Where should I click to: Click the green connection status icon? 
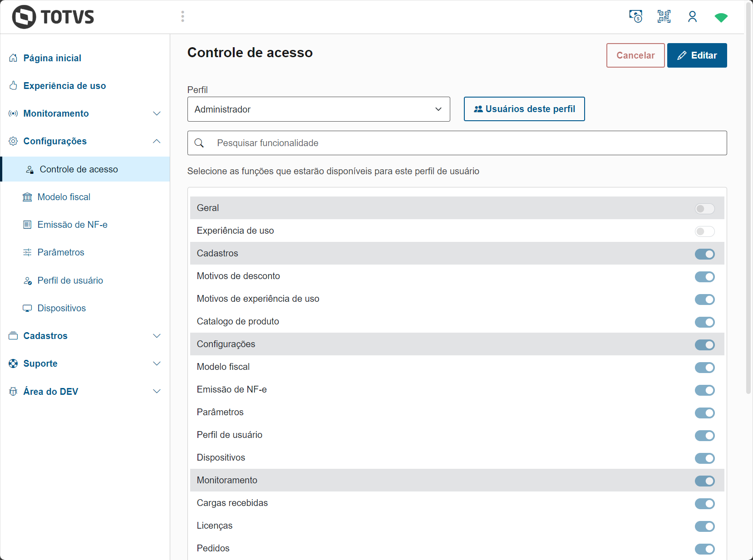(721, 17)
